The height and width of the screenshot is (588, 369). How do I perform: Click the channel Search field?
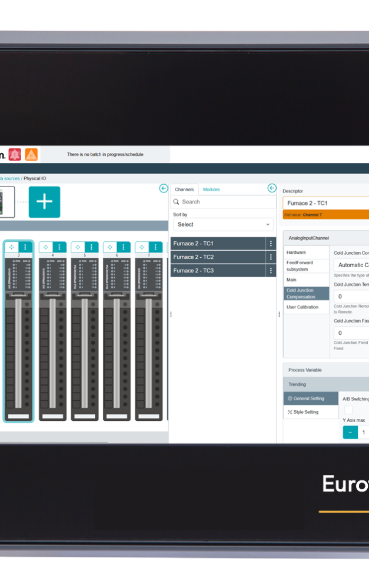point(224,202)
